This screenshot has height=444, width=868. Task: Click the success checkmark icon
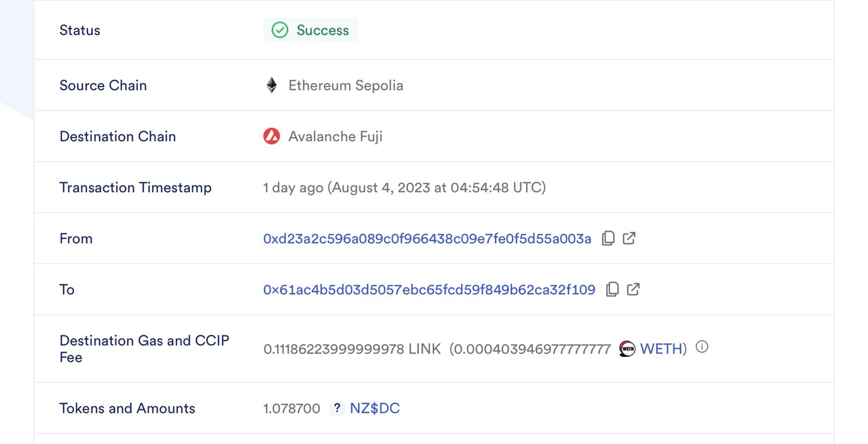[279, 29]
